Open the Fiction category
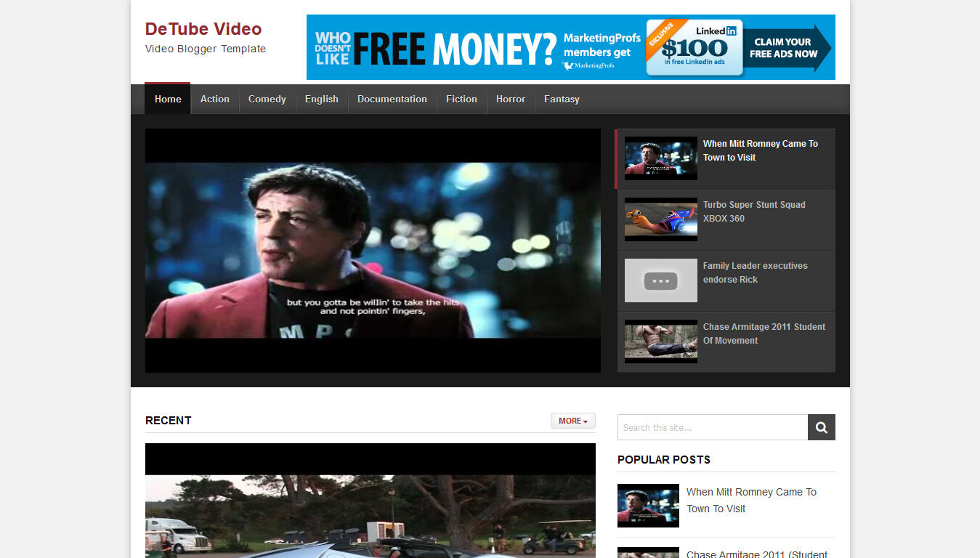 tap(461, 99)
